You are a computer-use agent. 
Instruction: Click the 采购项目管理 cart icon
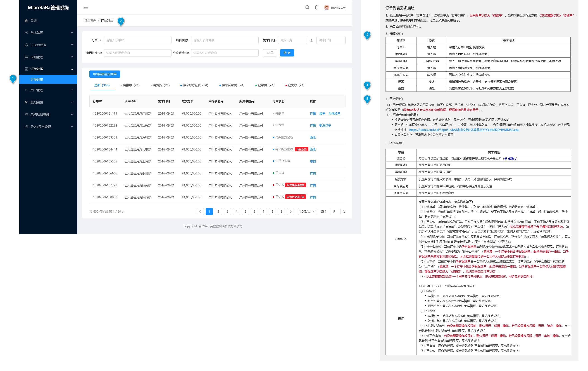coord(26,114)
